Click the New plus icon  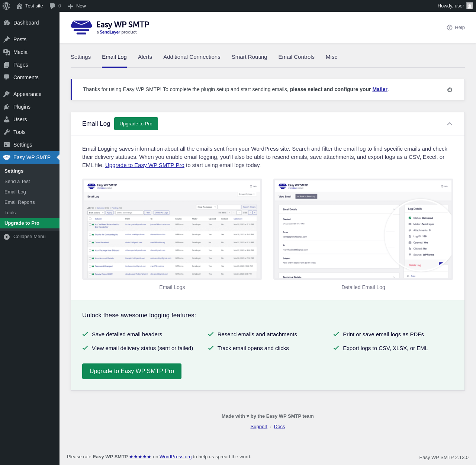point(70,6)
